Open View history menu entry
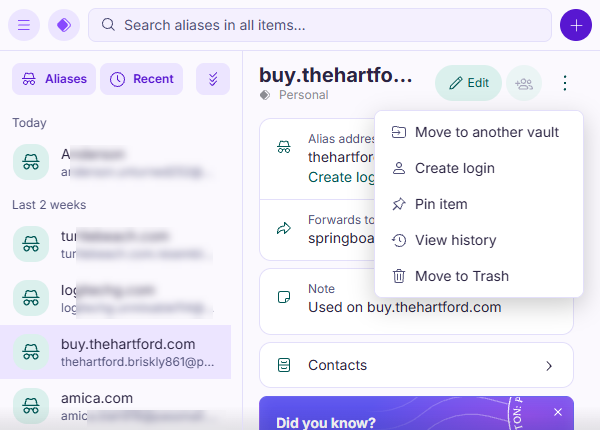Image resolution: width=600 pixels, height=430 pixels. tap(455, 240)
